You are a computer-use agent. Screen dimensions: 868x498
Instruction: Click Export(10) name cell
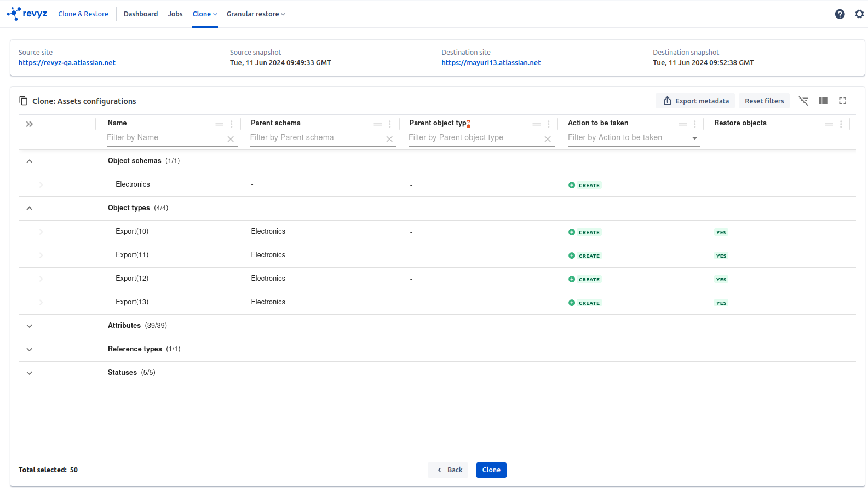[x=132, y=231]
